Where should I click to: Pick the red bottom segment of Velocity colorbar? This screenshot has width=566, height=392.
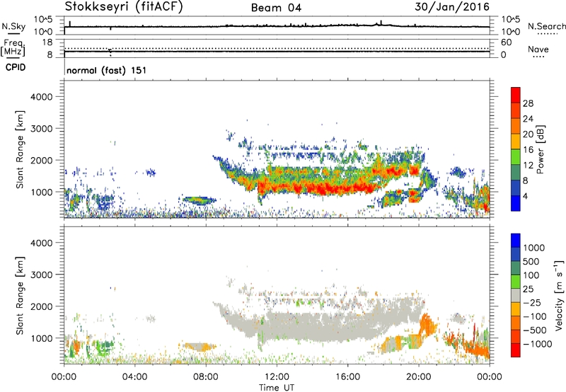click(516, 350)
